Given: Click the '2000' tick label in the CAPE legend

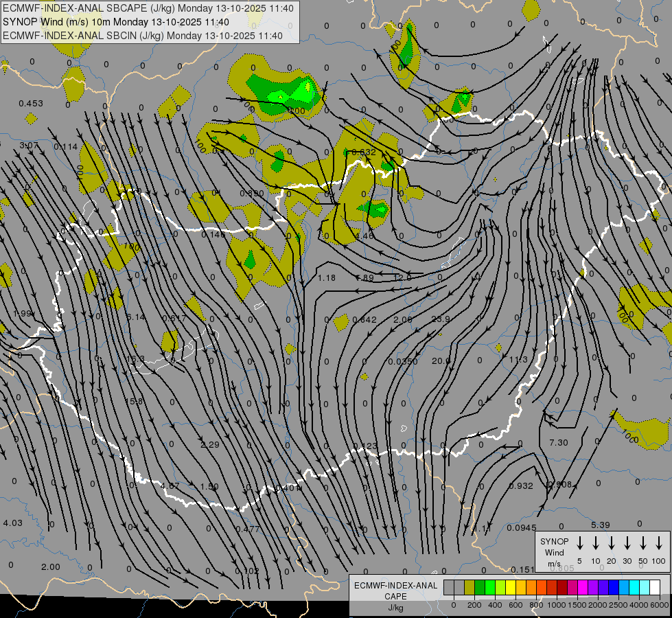Looking at the screenshot, I should (598, 605).
